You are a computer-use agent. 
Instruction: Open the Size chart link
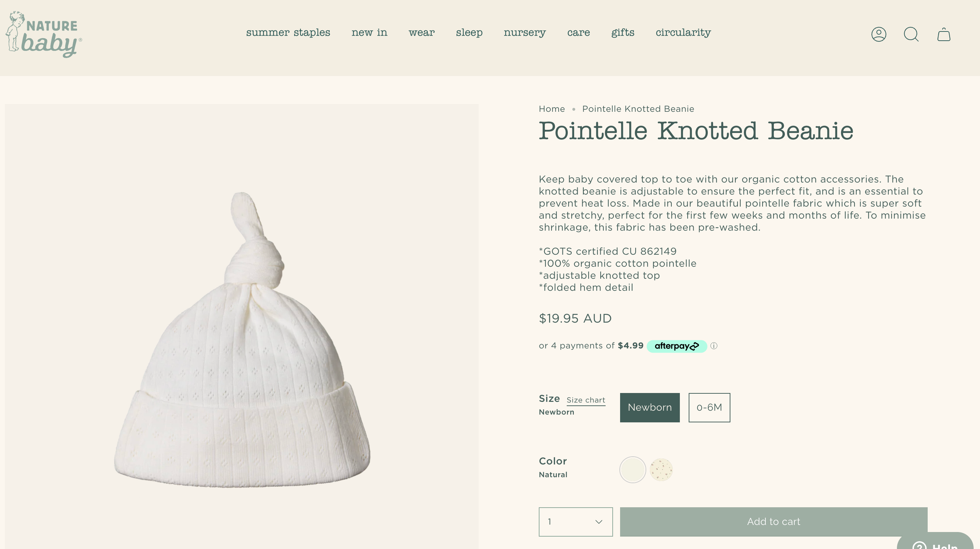click(585, 400)
